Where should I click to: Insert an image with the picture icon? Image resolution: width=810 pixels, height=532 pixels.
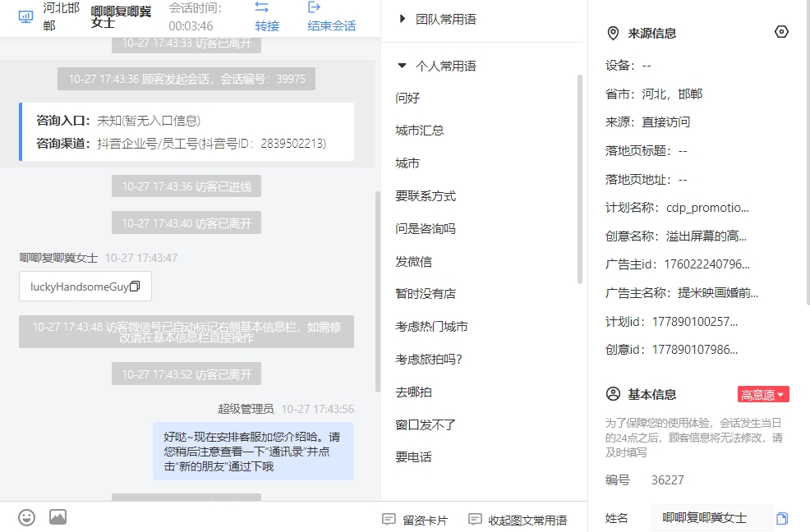[58, 516]
